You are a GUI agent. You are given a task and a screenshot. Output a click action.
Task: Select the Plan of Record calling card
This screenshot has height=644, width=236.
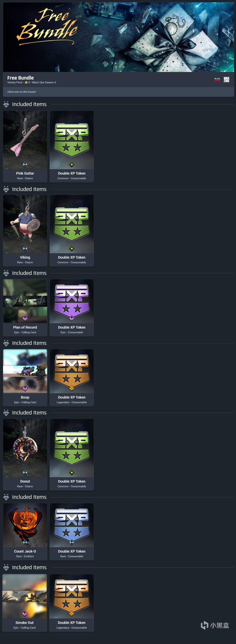pyautogui.click(x=25, y=308)
